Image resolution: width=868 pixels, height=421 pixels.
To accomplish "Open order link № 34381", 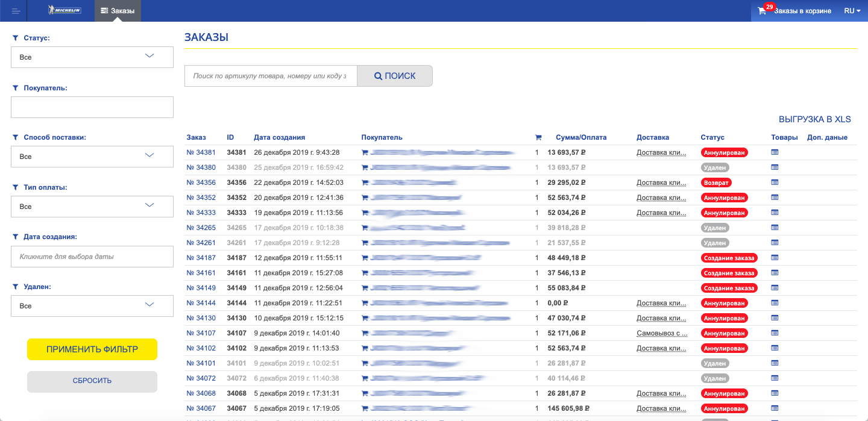I will click(201, 152).
